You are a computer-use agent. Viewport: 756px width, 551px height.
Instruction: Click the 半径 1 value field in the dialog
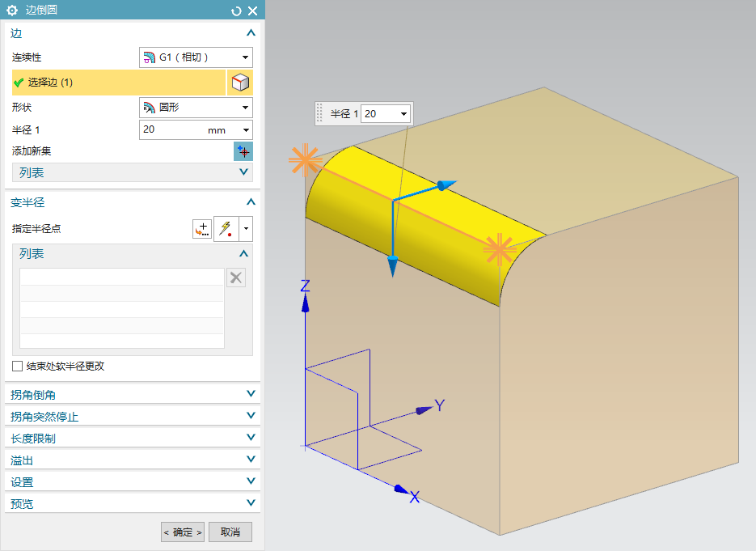171,129
